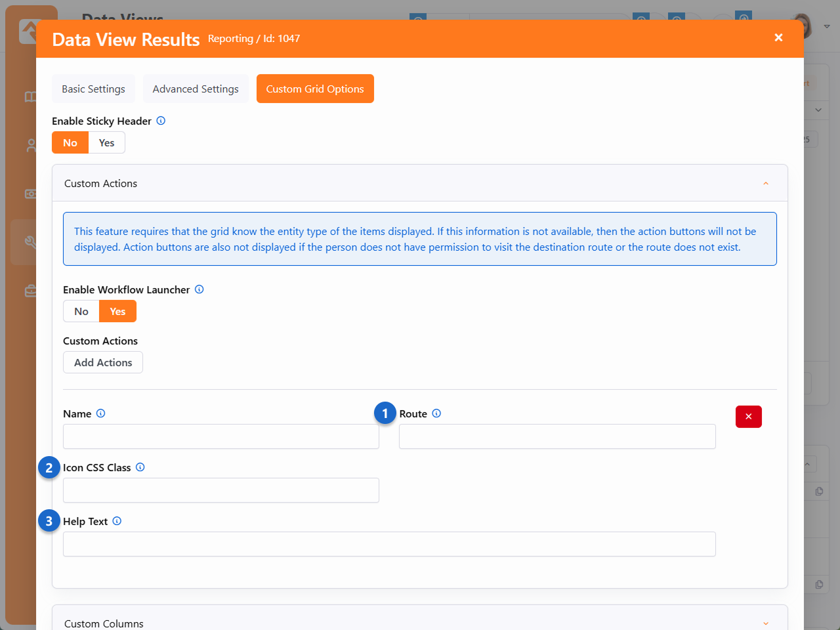Click info icon beside Enable Workflow Launcher

[199, 289]
